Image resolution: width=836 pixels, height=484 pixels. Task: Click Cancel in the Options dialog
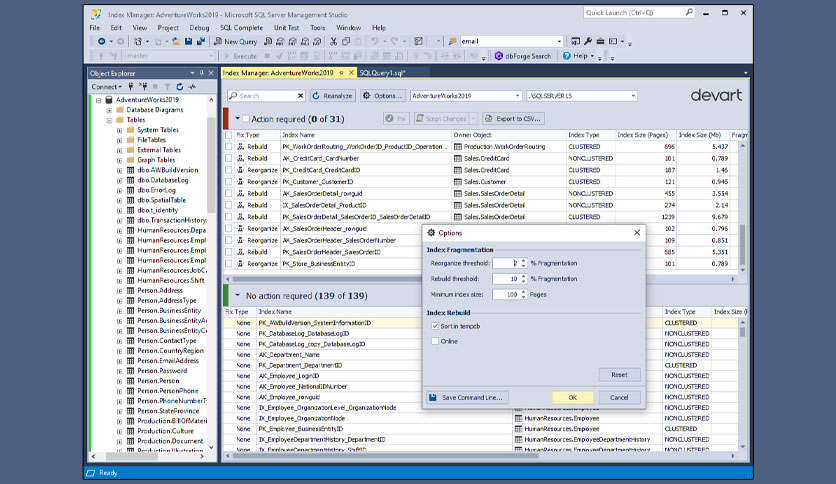(x=619, y=397)
